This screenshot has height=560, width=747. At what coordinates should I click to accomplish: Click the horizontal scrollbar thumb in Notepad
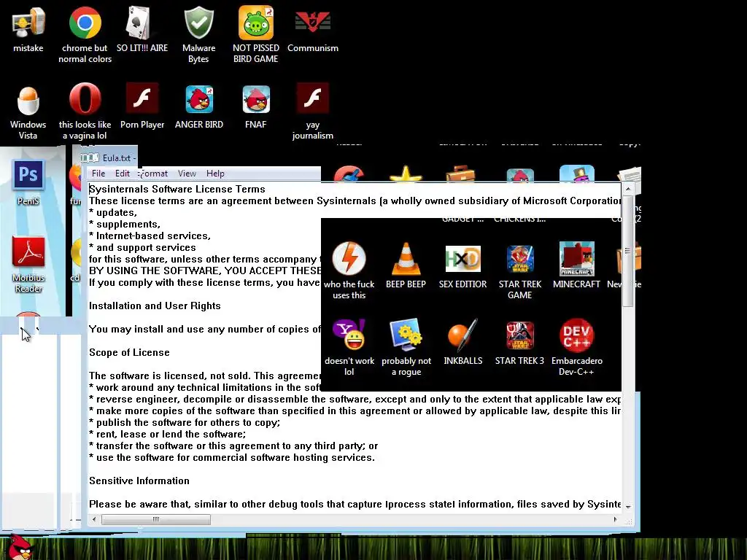[x=156, y=519]
